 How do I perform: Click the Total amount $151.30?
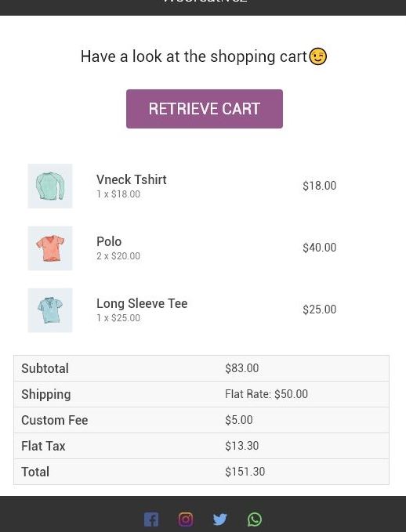pos(245,472)
